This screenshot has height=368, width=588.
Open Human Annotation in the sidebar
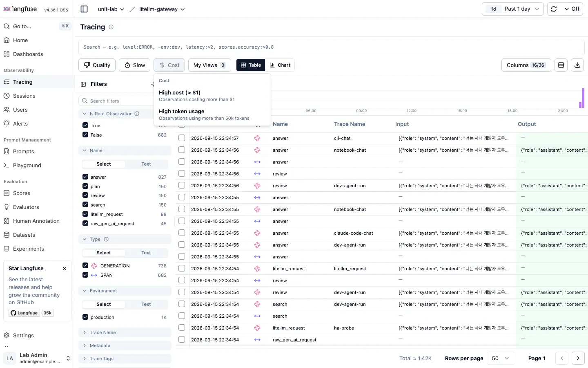pyautogui.click(x=38, y=221)
